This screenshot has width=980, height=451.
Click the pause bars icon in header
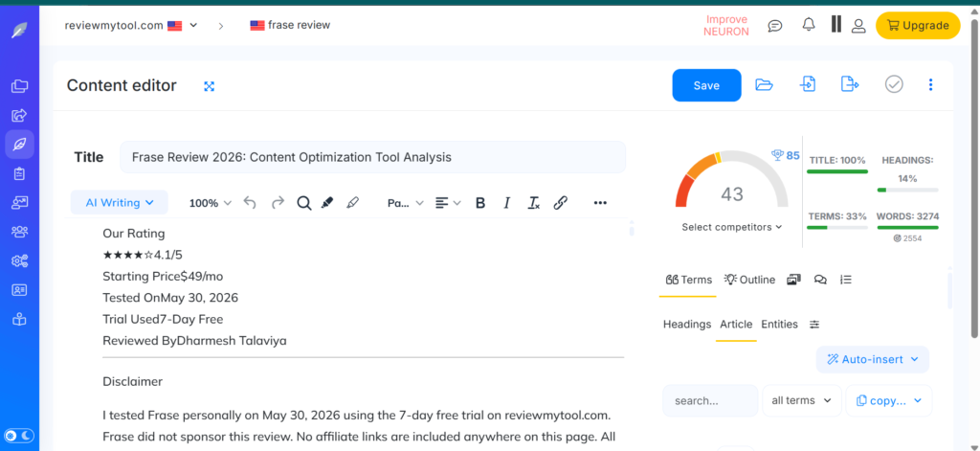pos(836,24)
